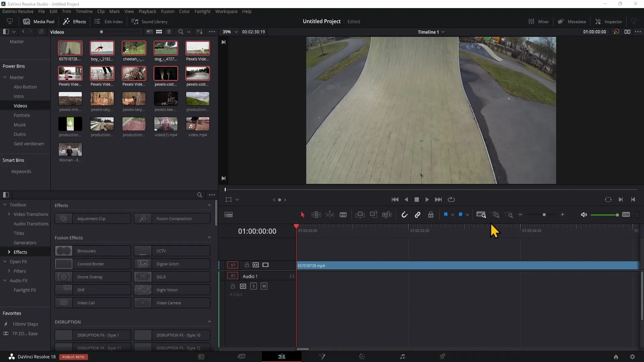Click the Sound Library tab
The height and width of the screenshot is (362, 644).
pos(154,21)
